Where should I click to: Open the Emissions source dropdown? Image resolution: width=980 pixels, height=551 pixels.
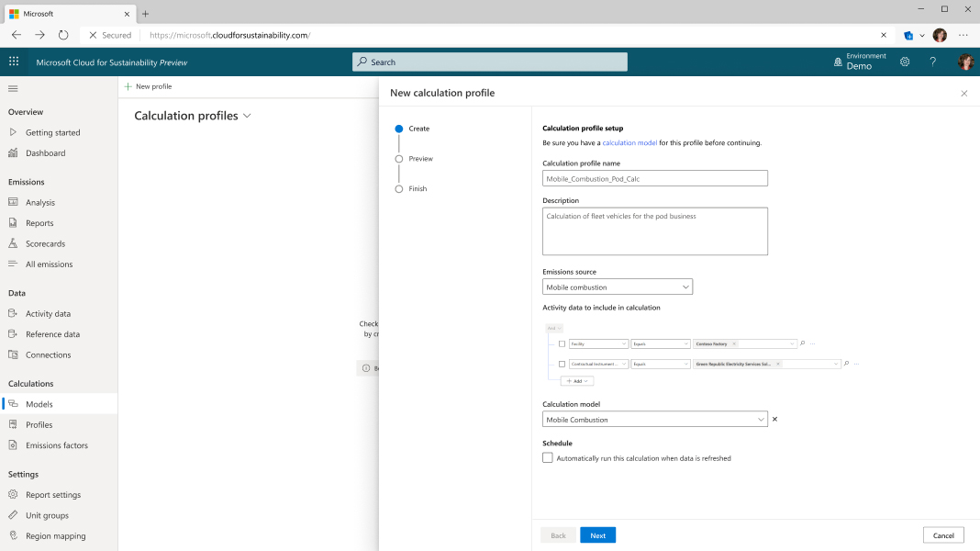pyautogui.click(x=618, y=287)
